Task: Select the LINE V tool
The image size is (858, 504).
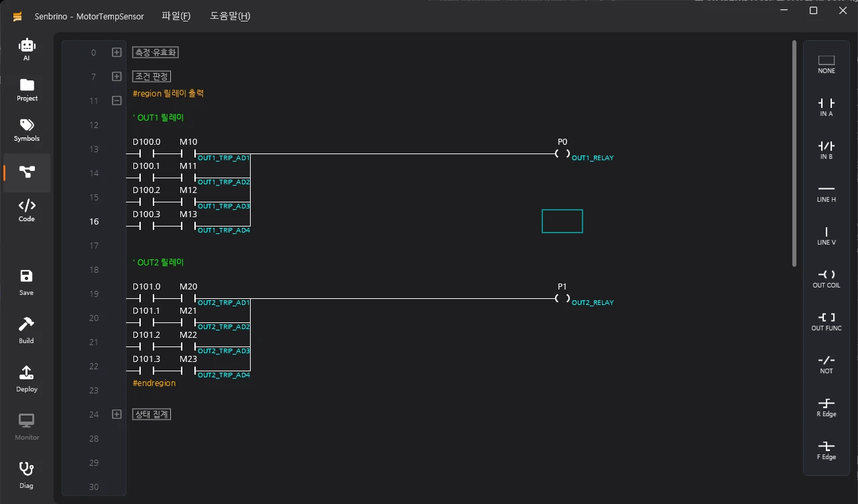Action: [x=826, y=236]
